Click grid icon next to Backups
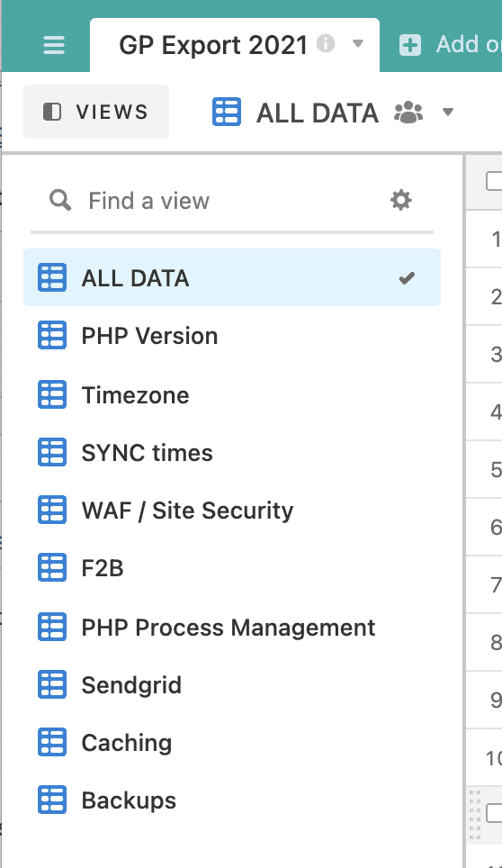The width and height of the screenshot is (502, 868). 52,800
